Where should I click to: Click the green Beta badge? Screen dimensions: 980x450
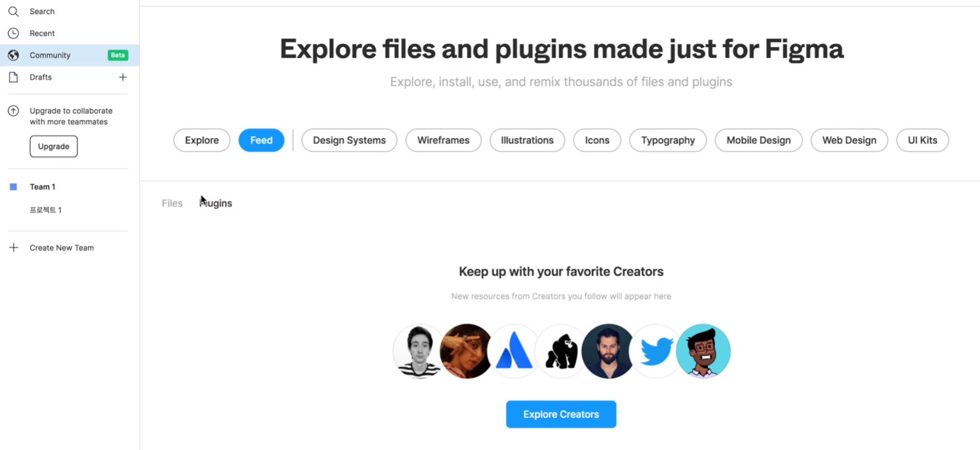(118, 55)
